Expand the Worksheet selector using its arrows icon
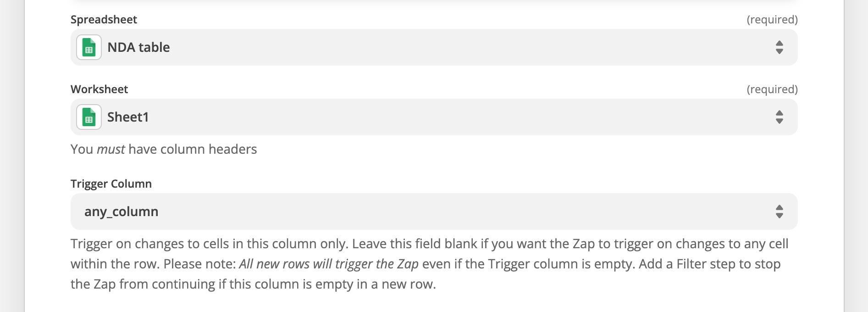The image size is (868, 312). coord(779,117)
